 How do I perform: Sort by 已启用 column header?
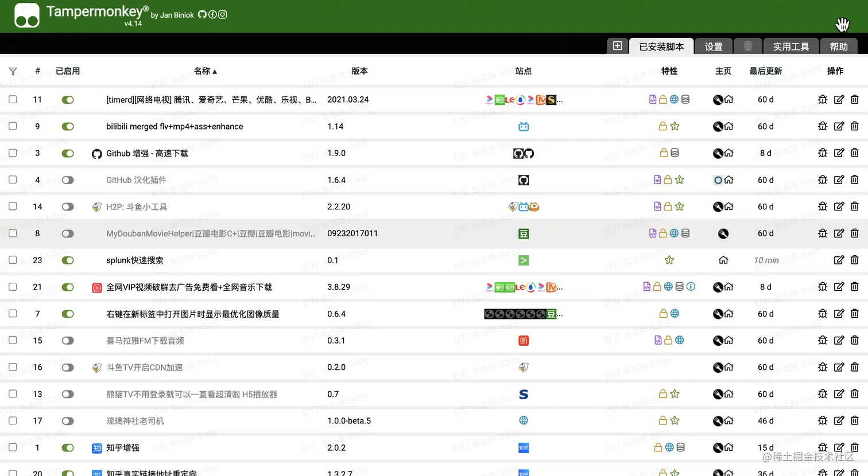68,71
